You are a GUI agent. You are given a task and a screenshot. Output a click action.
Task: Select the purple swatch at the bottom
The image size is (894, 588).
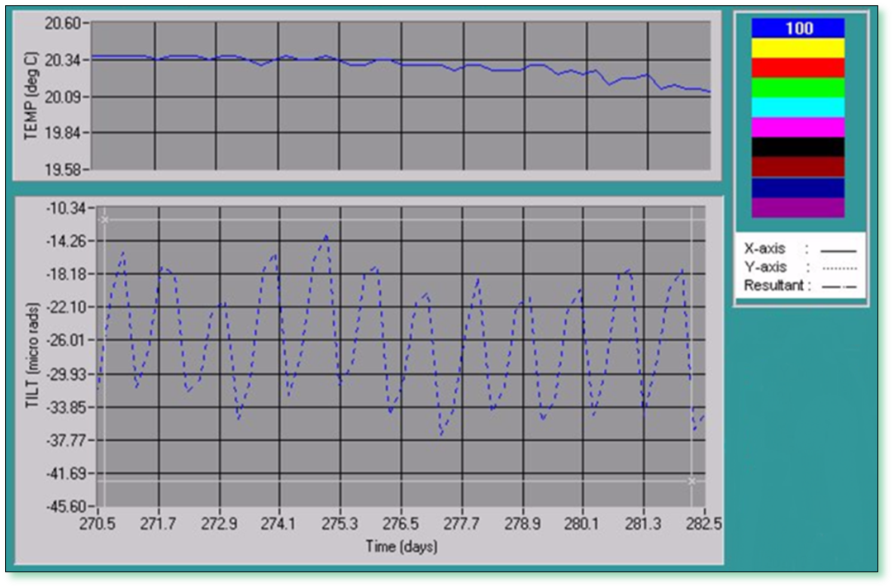797,207
